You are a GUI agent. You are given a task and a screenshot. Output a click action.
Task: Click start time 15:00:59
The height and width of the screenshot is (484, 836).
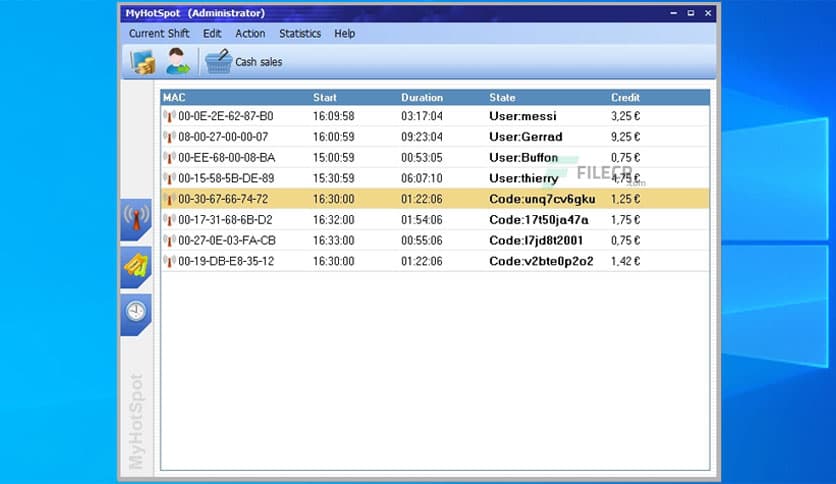tap(334, 158)
